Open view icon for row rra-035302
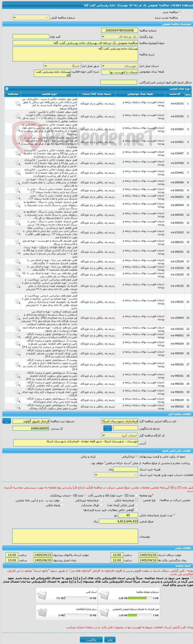Viewport: 193px width, 644px height. coord(17,116)
